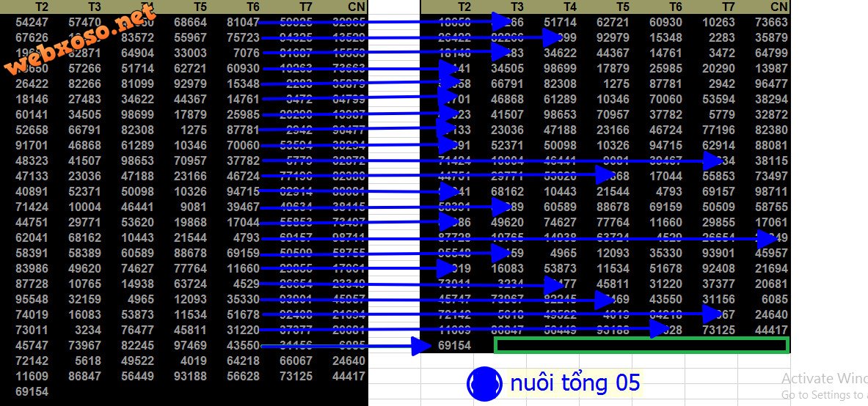Select 69157 in the right table
The image size is (868, 406).
pos(718,191)
